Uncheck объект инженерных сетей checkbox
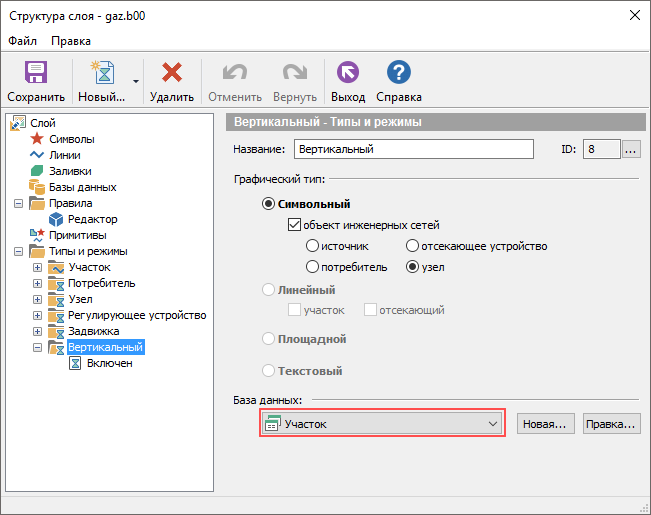The width and height of the screenshot is (651, 515). pos(294,225)
